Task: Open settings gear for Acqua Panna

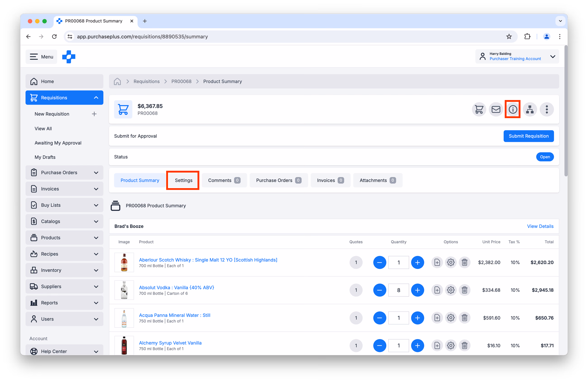Action: click(x=451, y=318)
